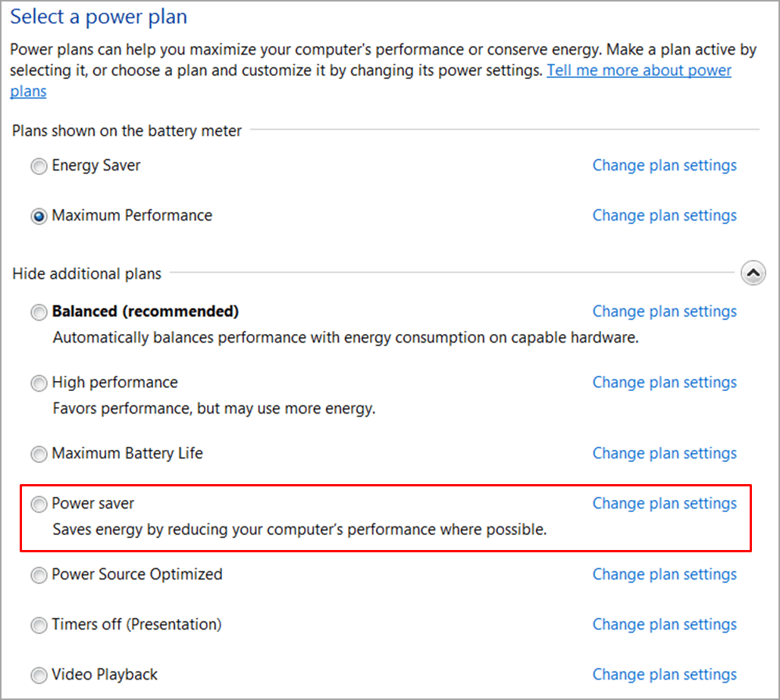Change plan settings for Maximum Battery Life
Image resolution: width=780 pixels, height=700 pixels.
664,454
